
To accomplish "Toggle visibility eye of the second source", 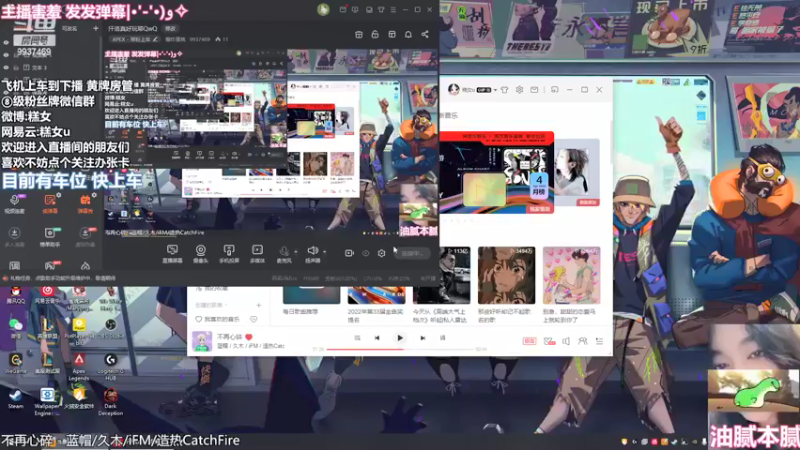I will point(6,55).
